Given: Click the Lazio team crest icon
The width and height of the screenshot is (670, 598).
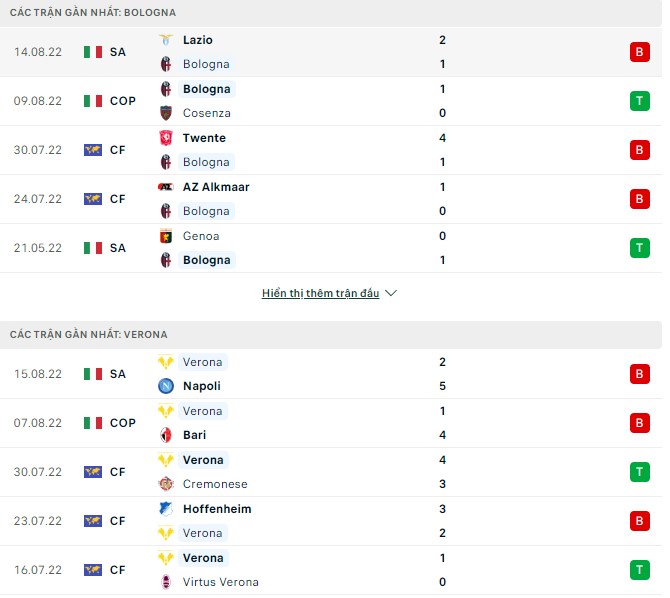Looking at the screenshot, I should pyautogui.click(x=166, y=40).
